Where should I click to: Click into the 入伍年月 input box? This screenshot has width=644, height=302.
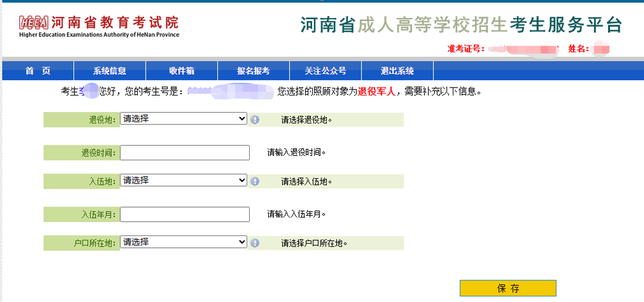click(185, 214)
